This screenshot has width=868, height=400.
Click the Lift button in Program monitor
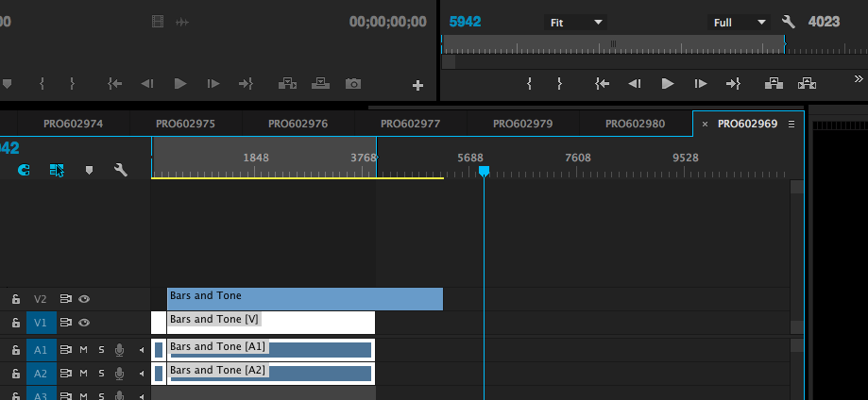click(x=774, y=84)
